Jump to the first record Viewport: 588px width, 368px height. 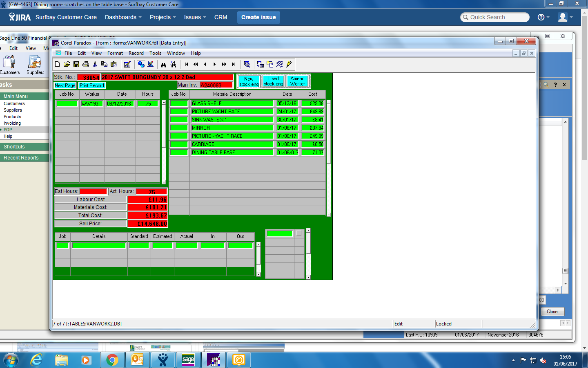[187, 64]
